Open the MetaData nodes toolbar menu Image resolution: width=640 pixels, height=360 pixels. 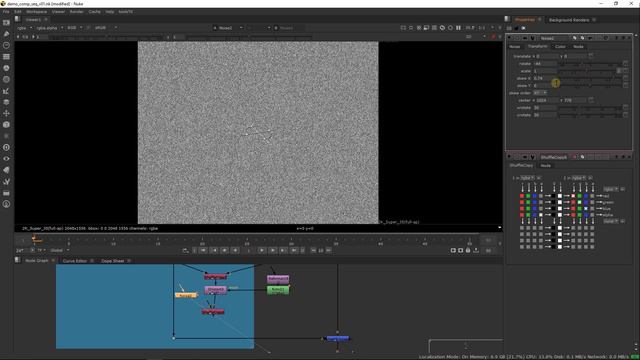tap(6, 170)
